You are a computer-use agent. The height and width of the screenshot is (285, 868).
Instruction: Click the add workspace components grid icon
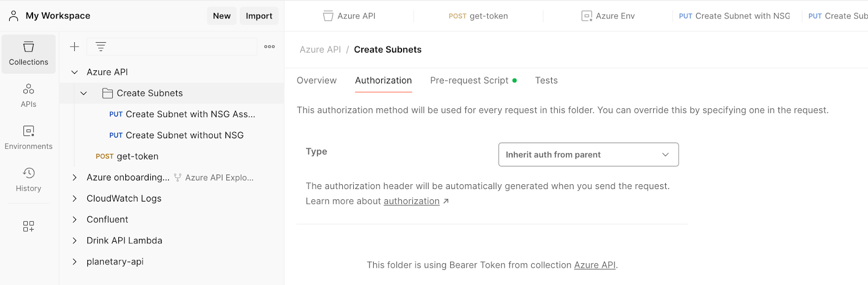29,226
